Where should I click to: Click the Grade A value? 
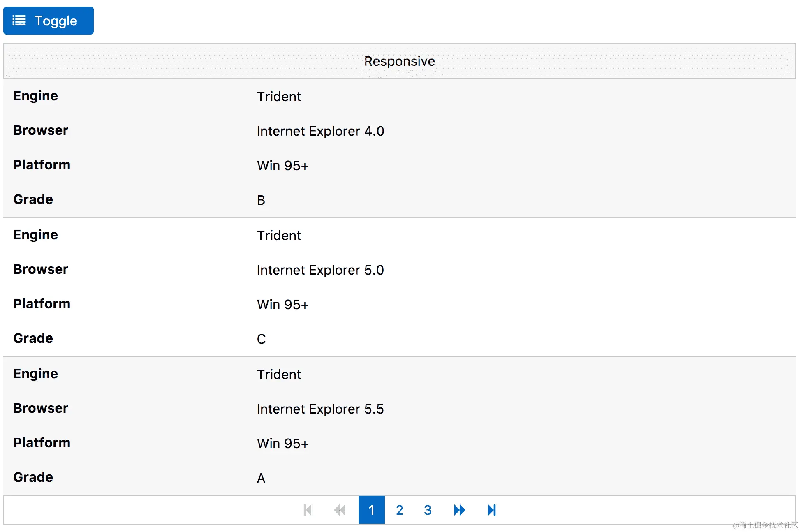coord(261,478)
